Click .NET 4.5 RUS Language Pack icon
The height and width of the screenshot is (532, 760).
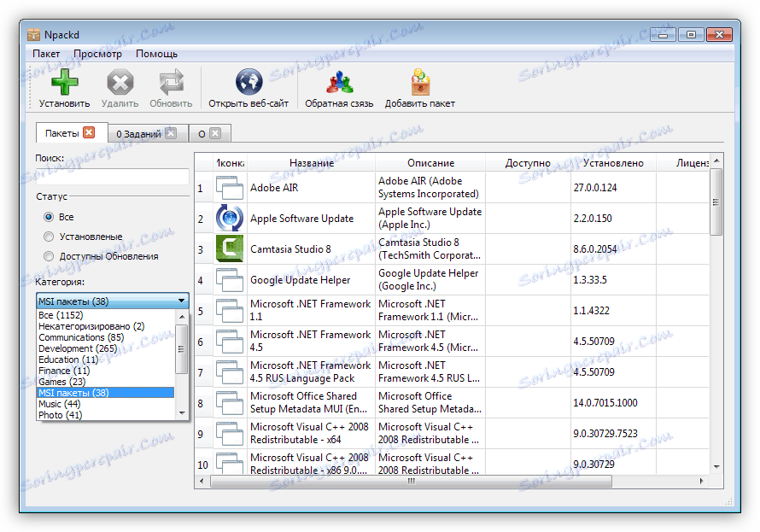[229, 372]
